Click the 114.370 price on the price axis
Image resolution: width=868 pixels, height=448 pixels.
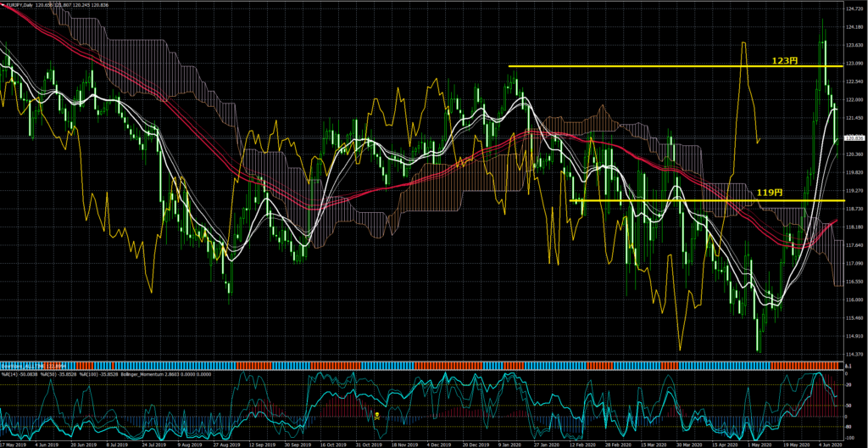click(854, 354)
